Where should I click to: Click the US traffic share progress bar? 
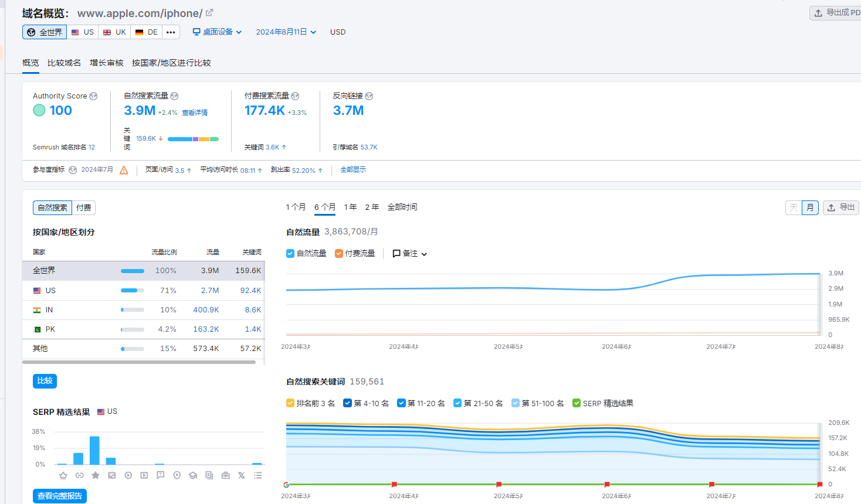(x=133, y=291)
